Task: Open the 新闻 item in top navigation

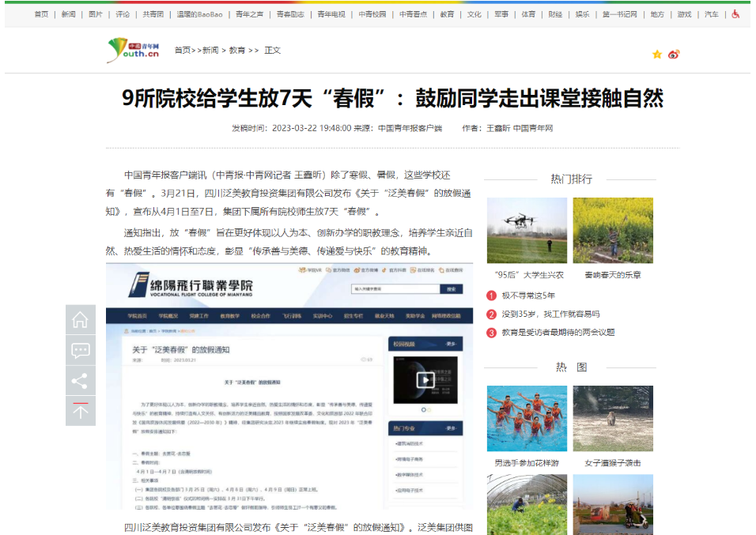Action: (x=69, y=14)
